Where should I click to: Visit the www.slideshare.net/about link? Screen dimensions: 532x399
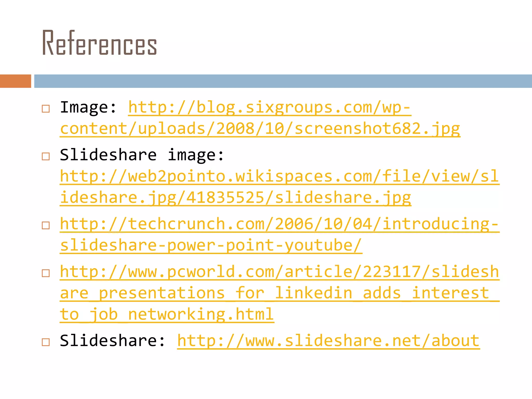tap(328, 341)
